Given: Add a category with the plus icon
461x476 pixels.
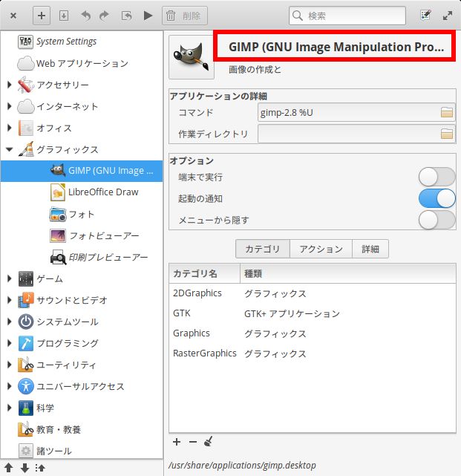Looking at the screenshot, I should [177, 442].
